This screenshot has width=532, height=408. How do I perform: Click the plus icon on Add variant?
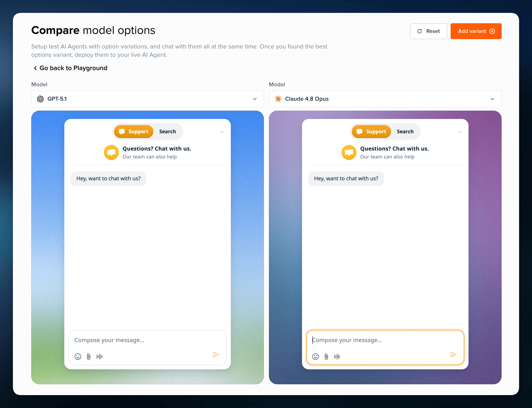[x=492, y=31]
